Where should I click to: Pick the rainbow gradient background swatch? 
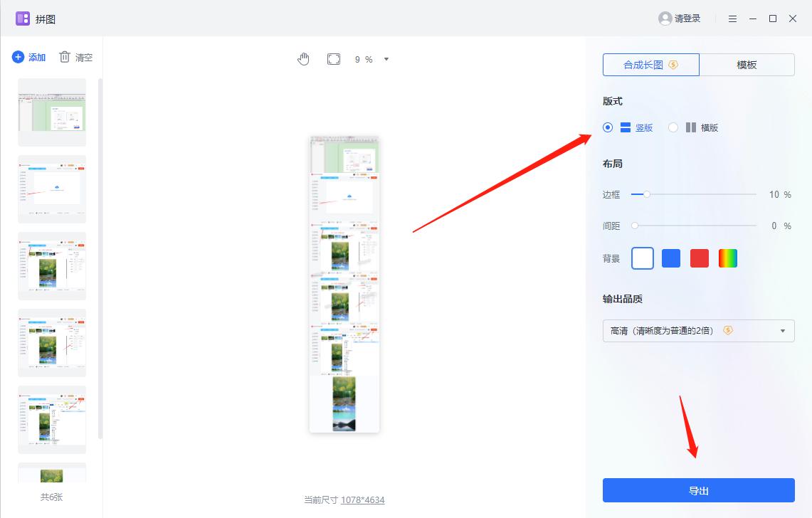point(728,258)
